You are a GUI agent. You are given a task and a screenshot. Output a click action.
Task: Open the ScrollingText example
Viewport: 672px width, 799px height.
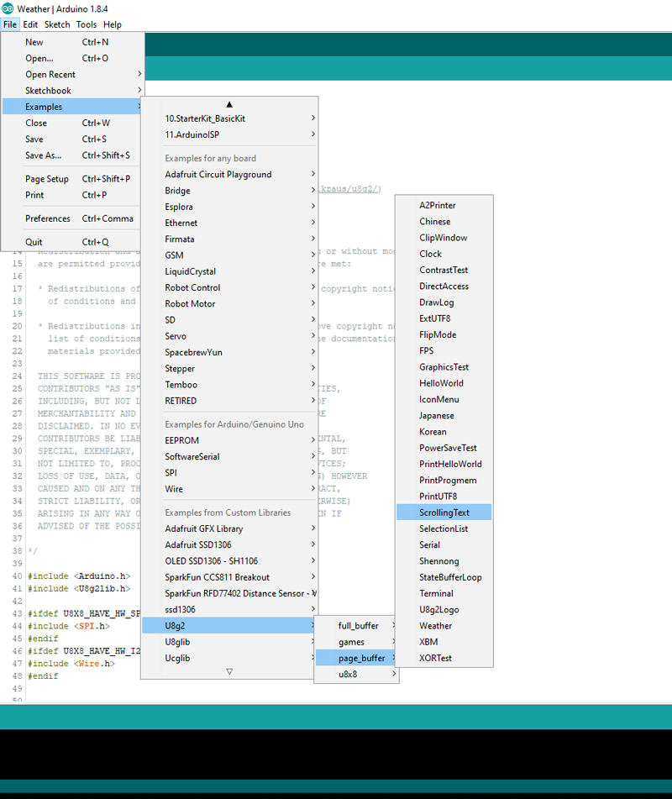(444, 513)
